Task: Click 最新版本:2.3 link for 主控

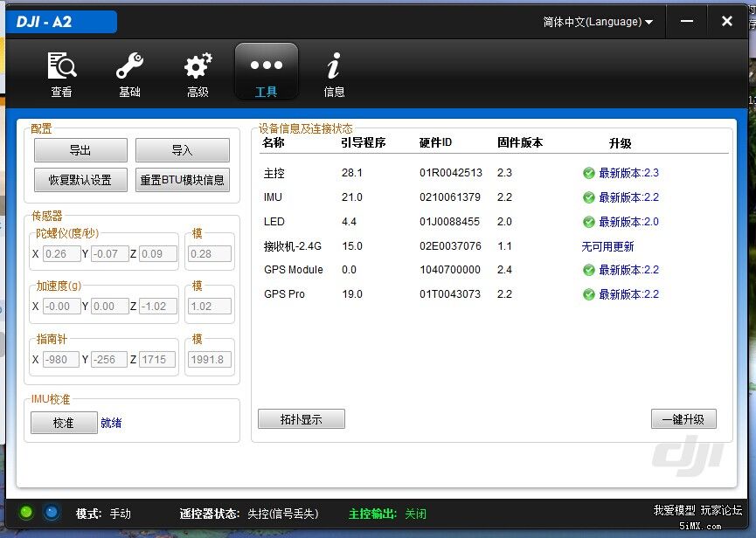Action: (x=628, y=173)
